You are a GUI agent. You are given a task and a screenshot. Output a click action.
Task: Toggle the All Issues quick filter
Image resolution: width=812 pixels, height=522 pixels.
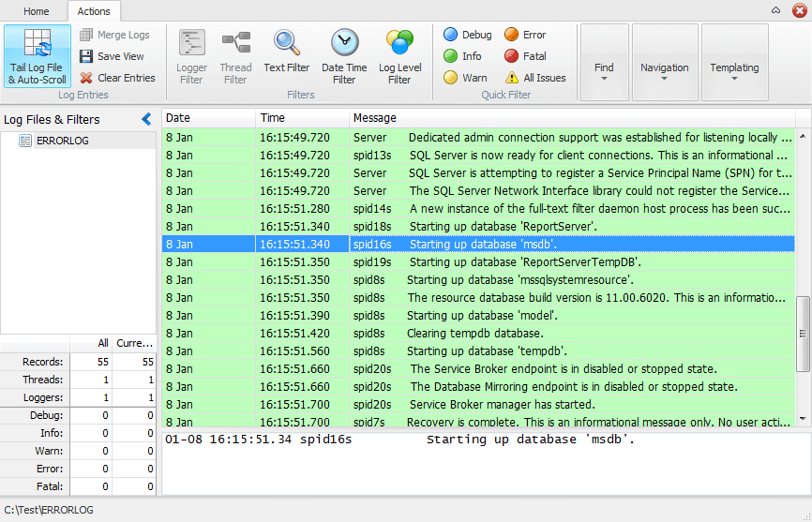coord(535,78)
